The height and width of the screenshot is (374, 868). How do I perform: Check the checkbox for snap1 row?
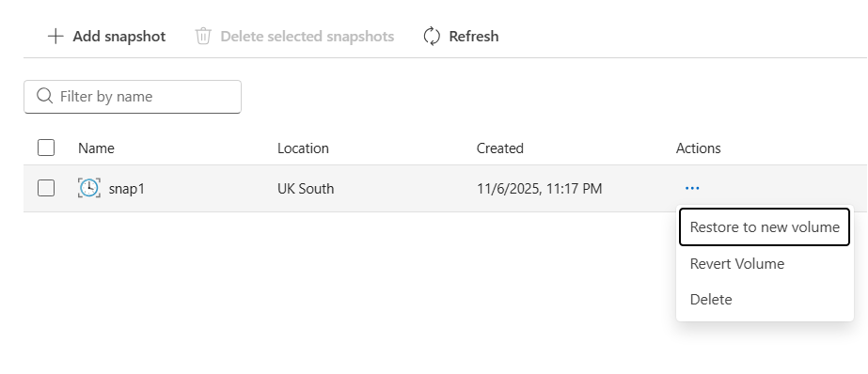point(46,188)
